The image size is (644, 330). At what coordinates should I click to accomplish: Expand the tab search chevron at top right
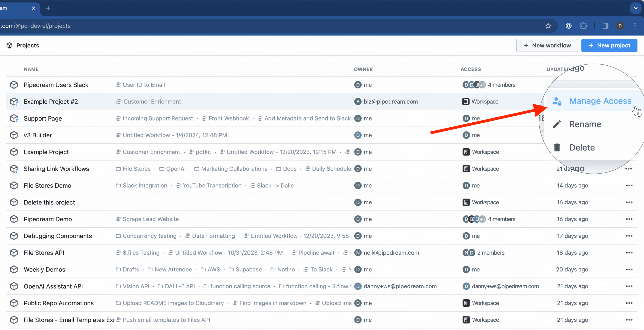pyautogui.click(x=635, y=8)
